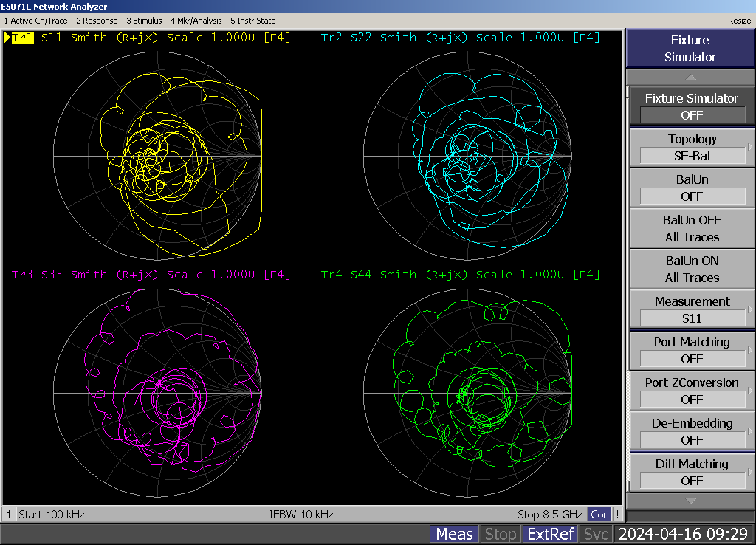Open the Active Ch/Trace menu
This screenshot has width=756, height=545.
coord(35,21)
